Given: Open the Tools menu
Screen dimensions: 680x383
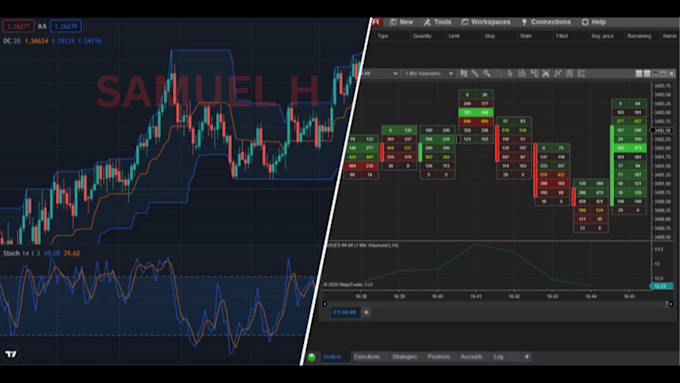Looking at the screenshot, I should pyautogui.click(x=437, y=22).
